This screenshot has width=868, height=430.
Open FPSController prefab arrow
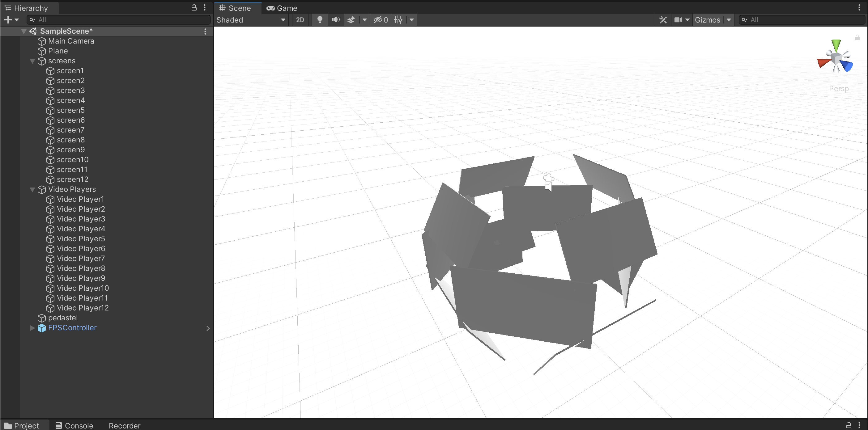pyautogui.click(x=208, y=328)
